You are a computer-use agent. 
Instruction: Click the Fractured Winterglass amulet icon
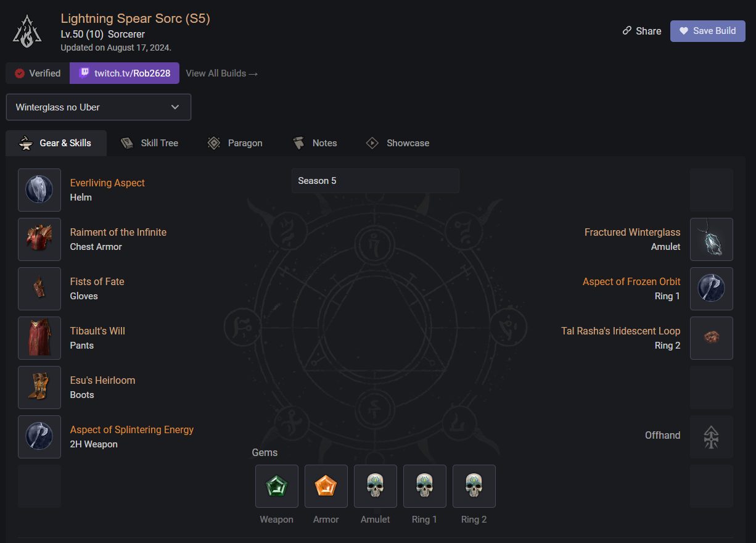point(712,239)
